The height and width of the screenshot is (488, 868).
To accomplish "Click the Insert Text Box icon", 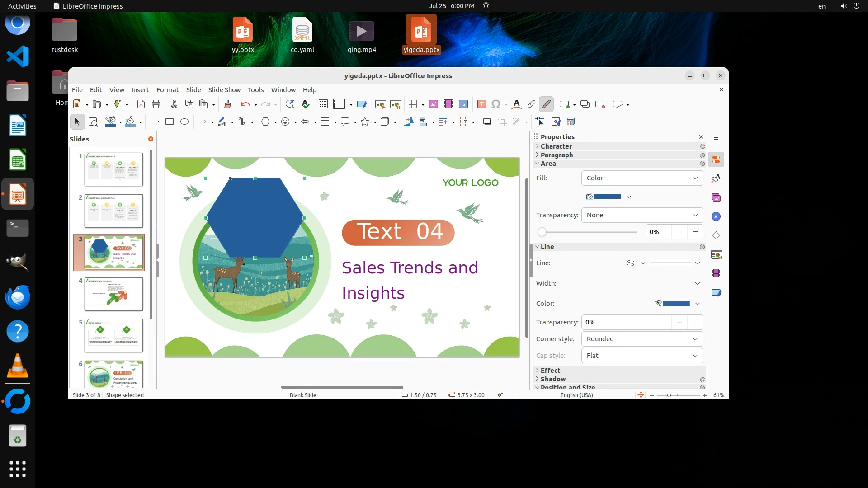I will (x=482, y=104).
